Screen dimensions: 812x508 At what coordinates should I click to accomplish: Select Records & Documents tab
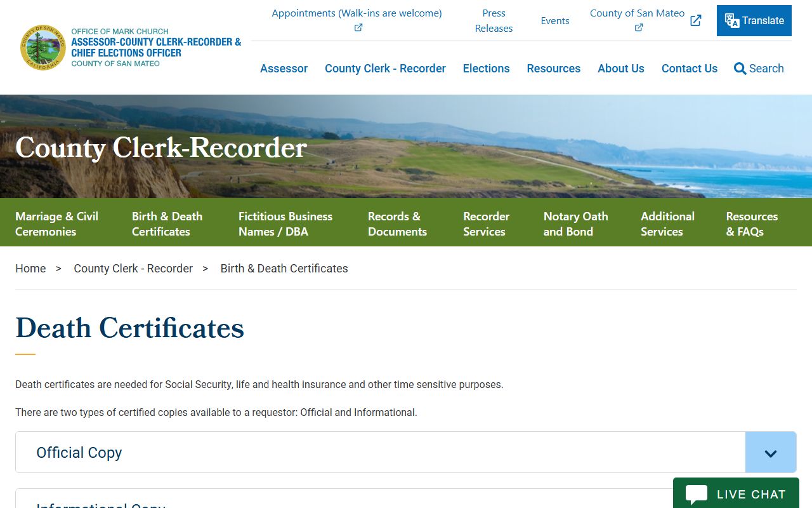397,224
